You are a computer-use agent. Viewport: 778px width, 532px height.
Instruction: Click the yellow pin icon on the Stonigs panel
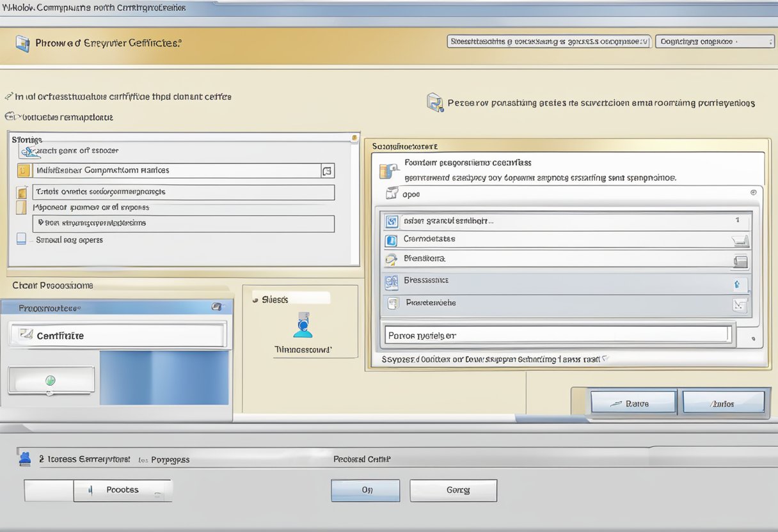(x=353, y=137)
